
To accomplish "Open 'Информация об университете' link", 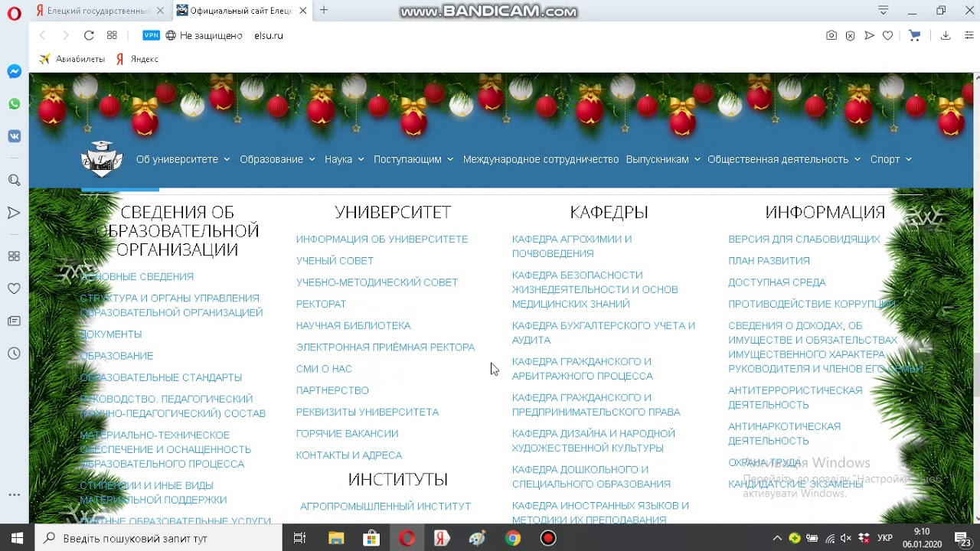I will (382, 240).
